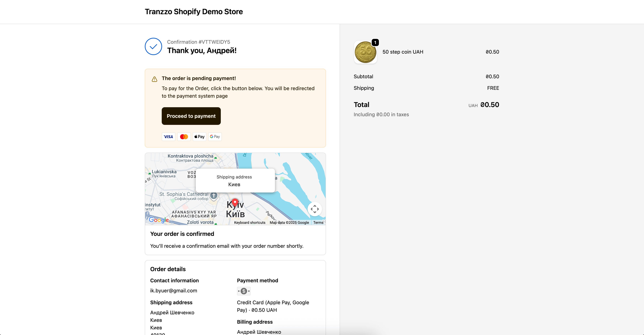Click the Google Pay icon
Viewport: 644px width, 335px height.
tap(215, 137)
